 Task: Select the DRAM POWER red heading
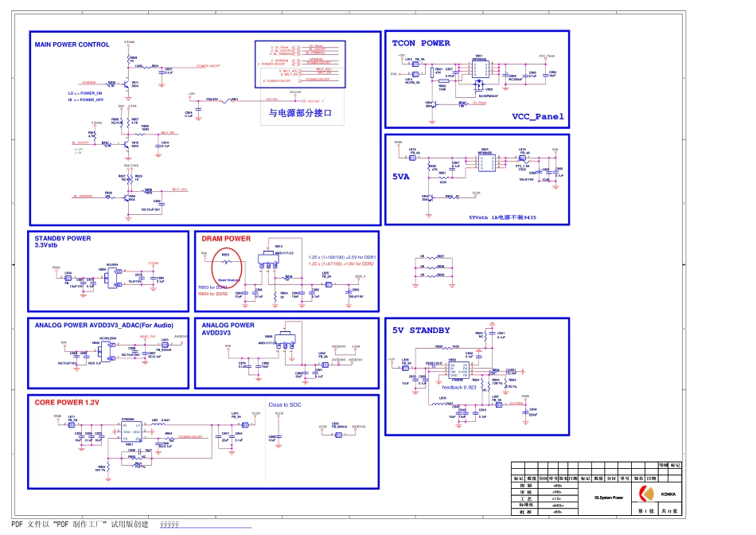click(x=226, y=238)
